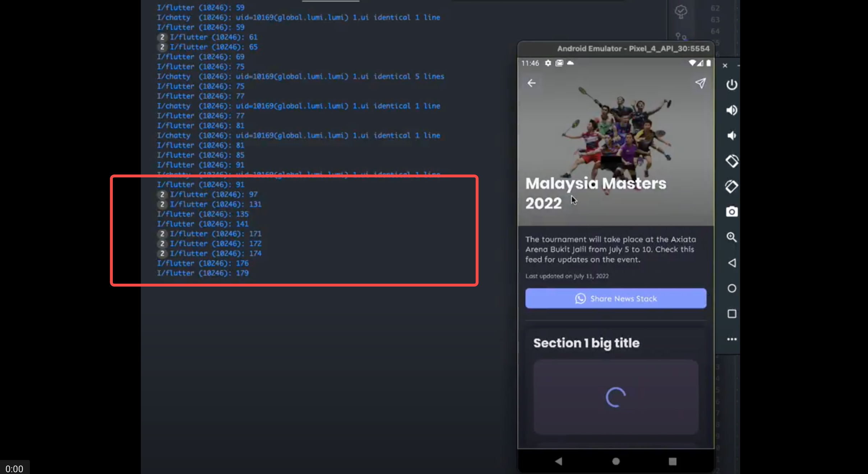This screenshot has width=868, height=474.
Task: Tap Android navigation bar recents button
Action: tap(673, 461)
